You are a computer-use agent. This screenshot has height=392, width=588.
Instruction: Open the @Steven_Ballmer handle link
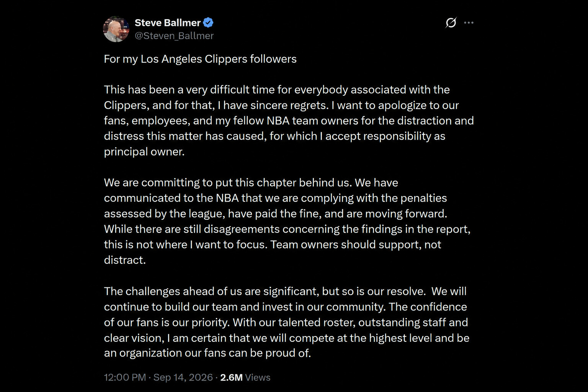click(174, 36)
